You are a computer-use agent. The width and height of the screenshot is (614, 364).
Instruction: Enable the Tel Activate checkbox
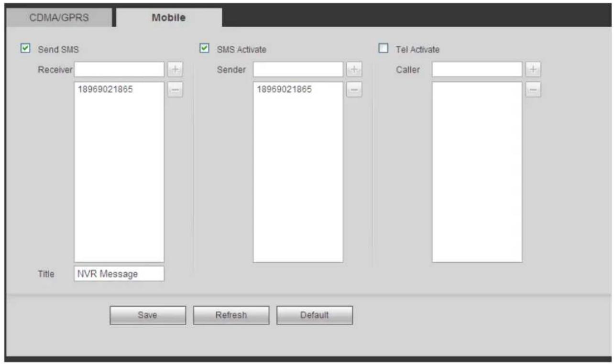pyautogui.click(x=383, y=48)
